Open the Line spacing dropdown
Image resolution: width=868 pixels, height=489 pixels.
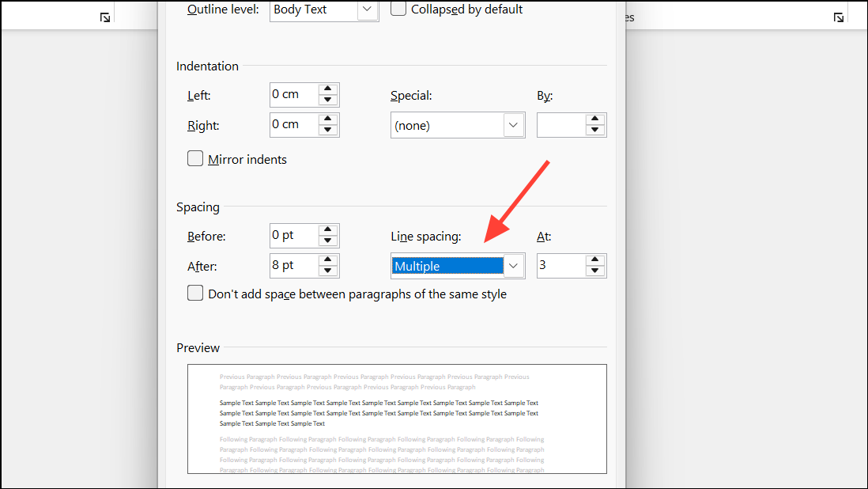tap(512, 265)
